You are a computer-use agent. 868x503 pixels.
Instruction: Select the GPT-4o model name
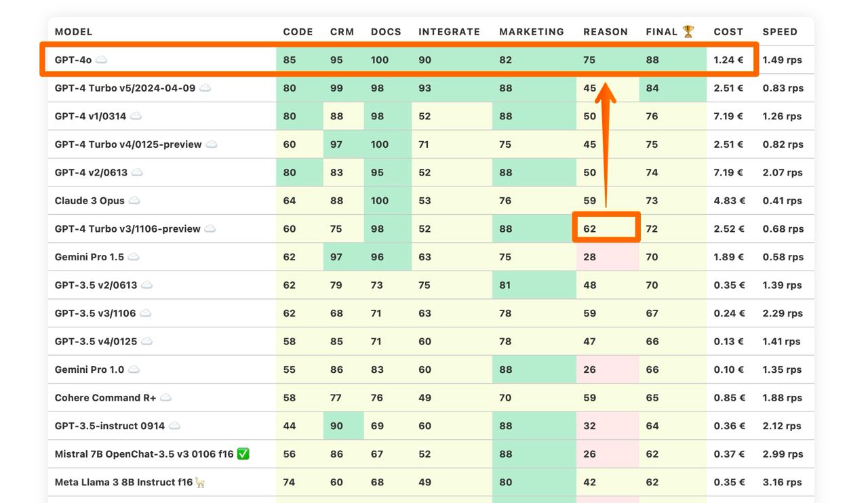point(73,60)
